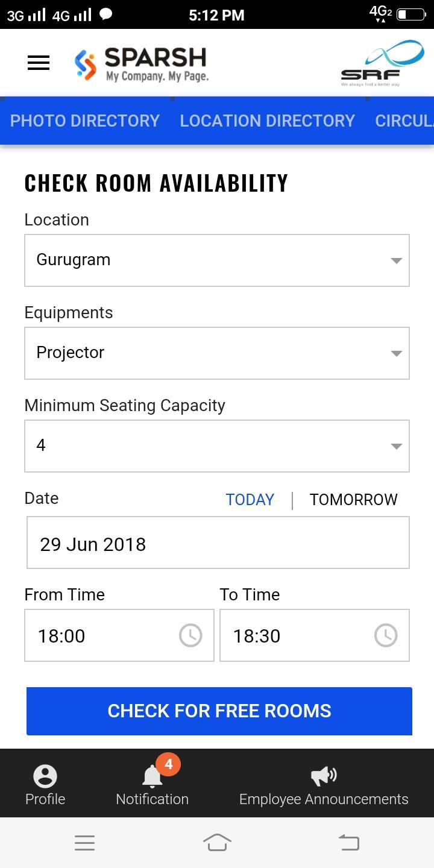Screen dimensions: 434x868
Task: Open the hamburger navigation menu
Action: 39,63
